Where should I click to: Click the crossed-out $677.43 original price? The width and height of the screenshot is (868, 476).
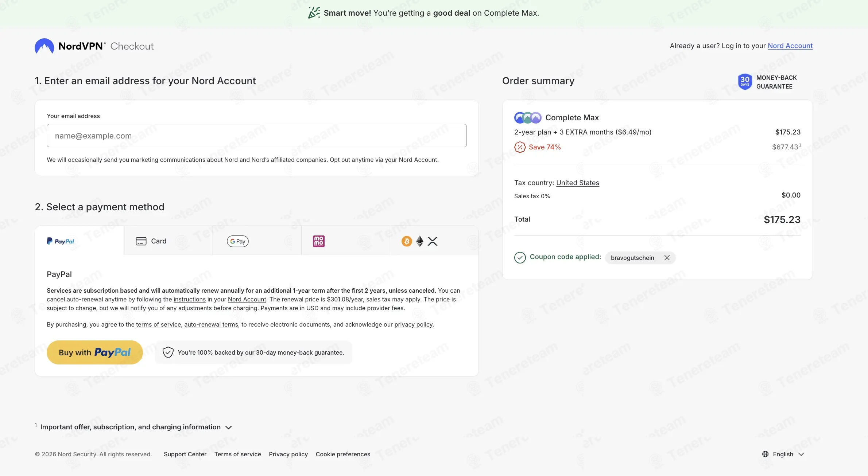click(785, 147)
